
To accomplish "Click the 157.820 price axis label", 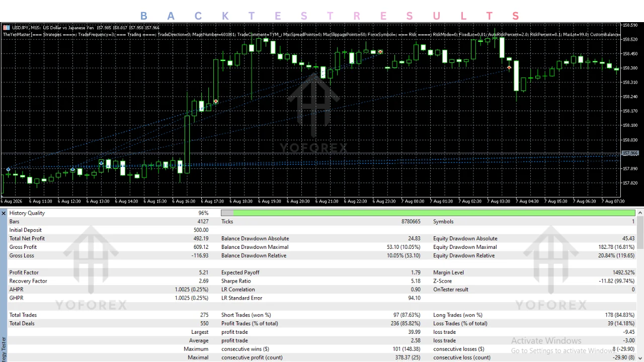I will [630, 183].
